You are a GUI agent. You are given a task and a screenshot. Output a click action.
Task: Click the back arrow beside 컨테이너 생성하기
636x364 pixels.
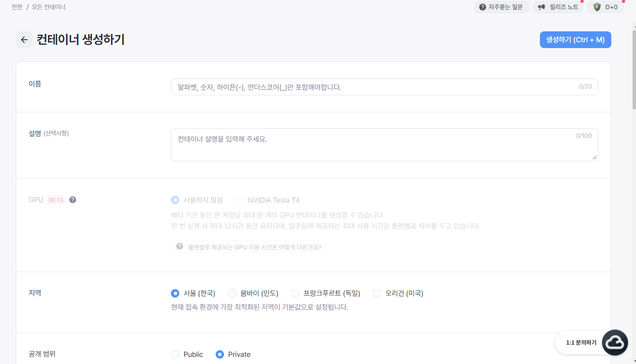(x=24, y=40)
